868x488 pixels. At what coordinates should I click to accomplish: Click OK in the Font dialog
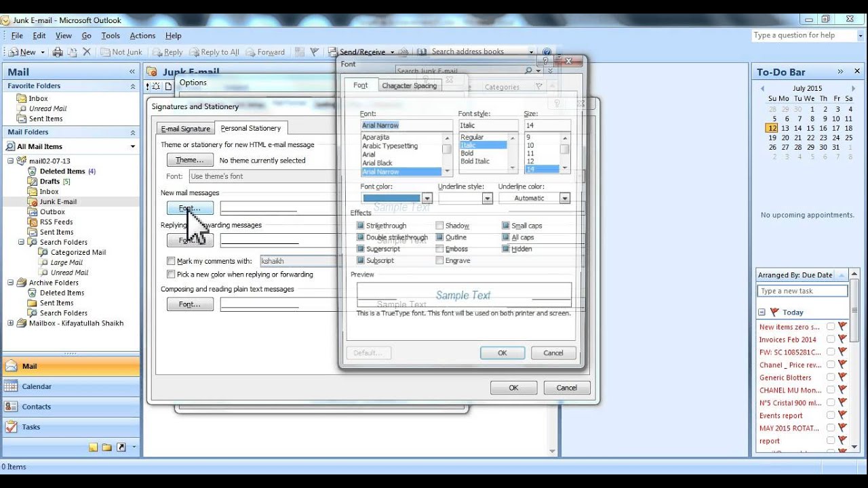coord(502,352)
